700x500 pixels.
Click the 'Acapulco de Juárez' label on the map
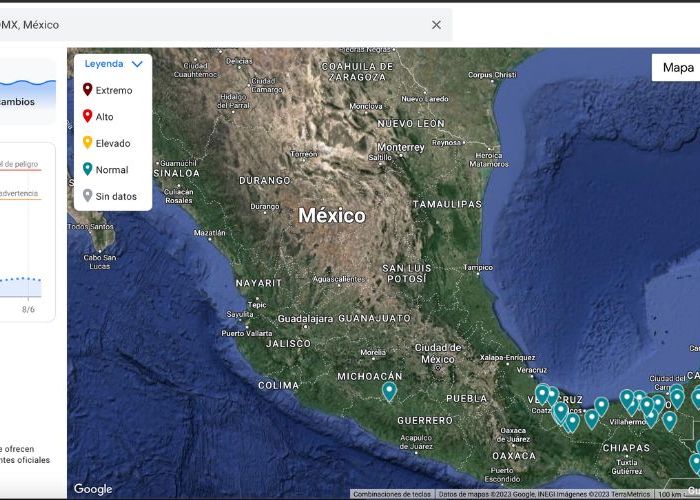click(x=416, y=442)
